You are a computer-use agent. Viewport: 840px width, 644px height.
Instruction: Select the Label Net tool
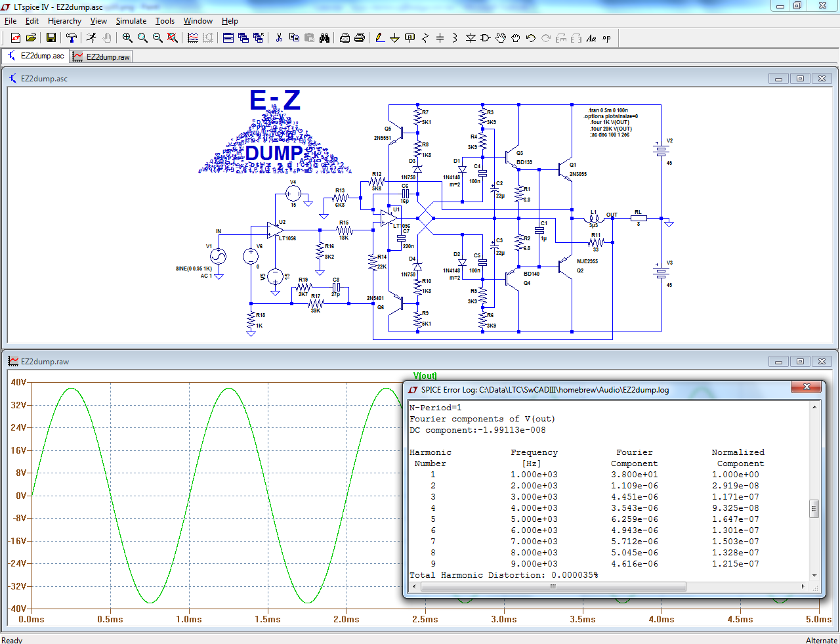click(410, 38)
